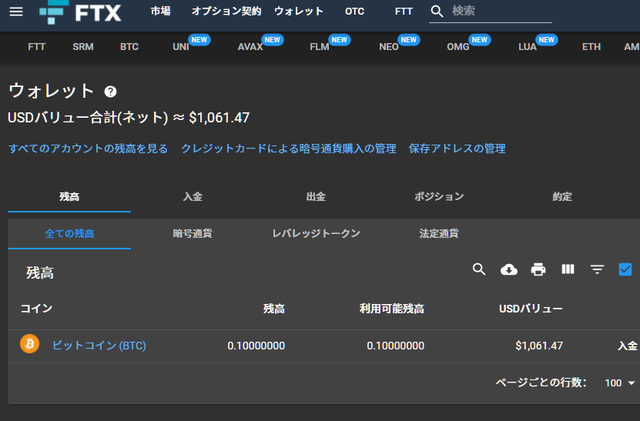Select ETH in the ticker bar
Image resolution: width=640 pixels, height=421 pixels.
591,47
